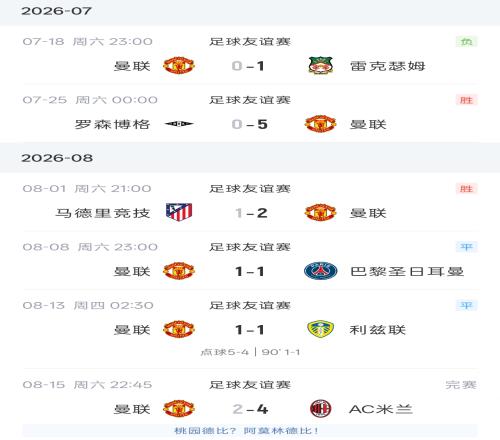500x440 pixels.
Task: Select the 巴黎圣日耳曼 team name
Action: coord(407,271)
